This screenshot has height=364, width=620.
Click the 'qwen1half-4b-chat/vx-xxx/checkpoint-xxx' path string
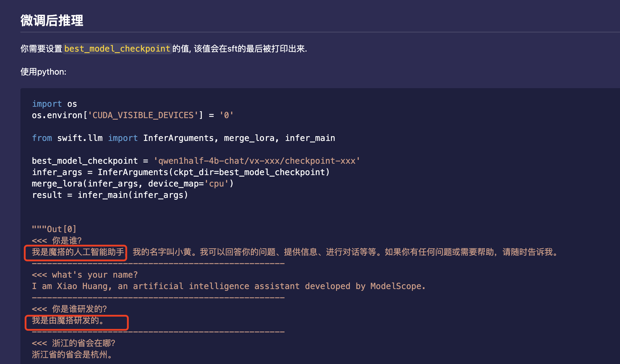coord(257,161)
